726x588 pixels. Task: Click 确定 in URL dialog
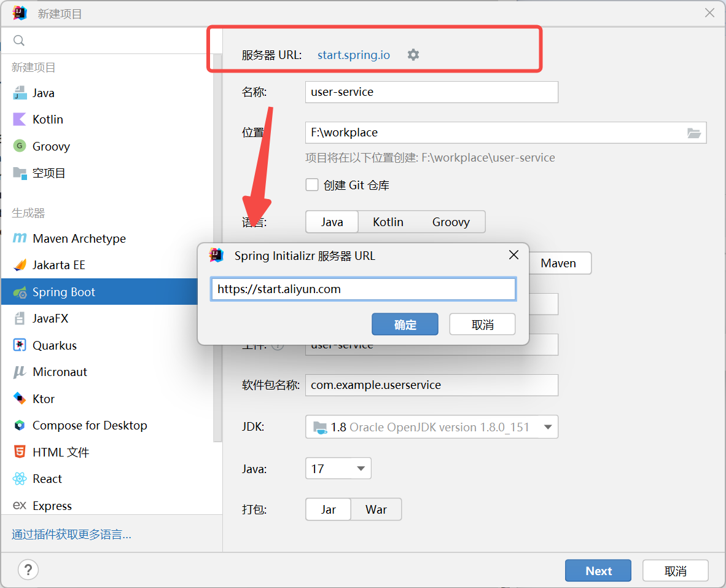pos(405,324)
